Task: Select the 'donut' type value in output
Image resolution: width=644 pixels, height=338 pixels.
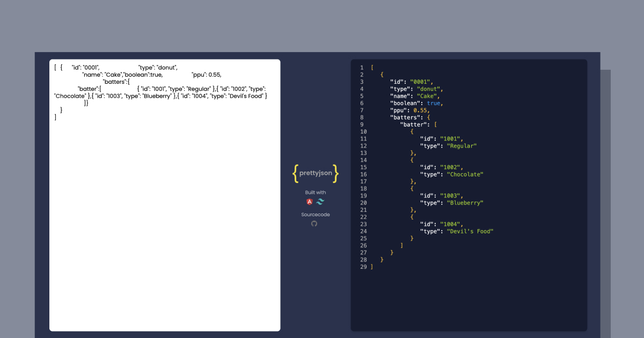Action: coord(429,89)
